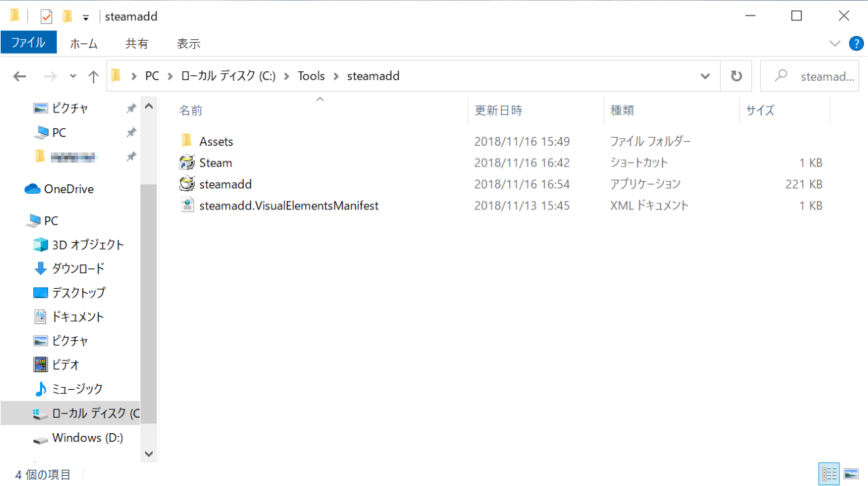This screenshot has width=868, height=486.
Task: Refresh the folder view
Action: tap(736, 76)
